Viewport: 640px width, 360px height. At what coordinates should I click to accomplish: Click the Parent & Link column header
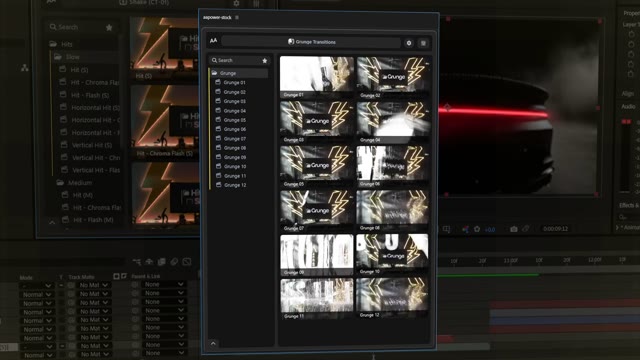point(146,276)
